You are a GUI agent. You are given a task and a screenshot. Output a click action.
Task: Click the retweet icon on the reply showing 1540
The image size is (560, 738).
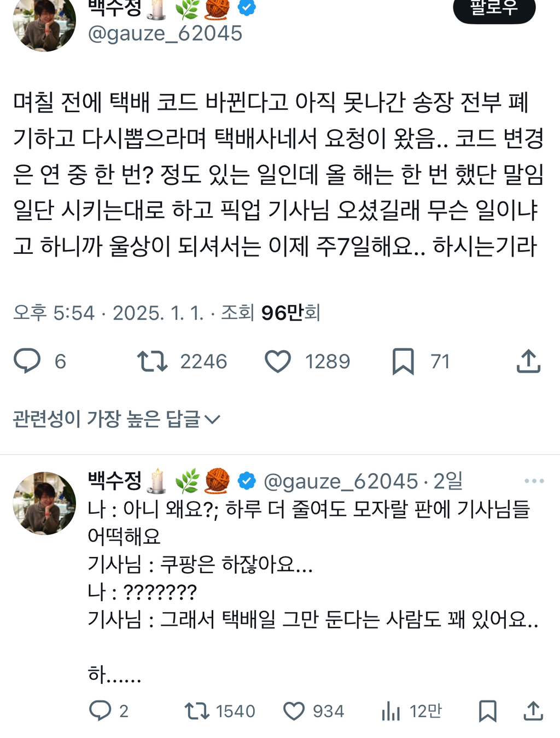(191, 711)
